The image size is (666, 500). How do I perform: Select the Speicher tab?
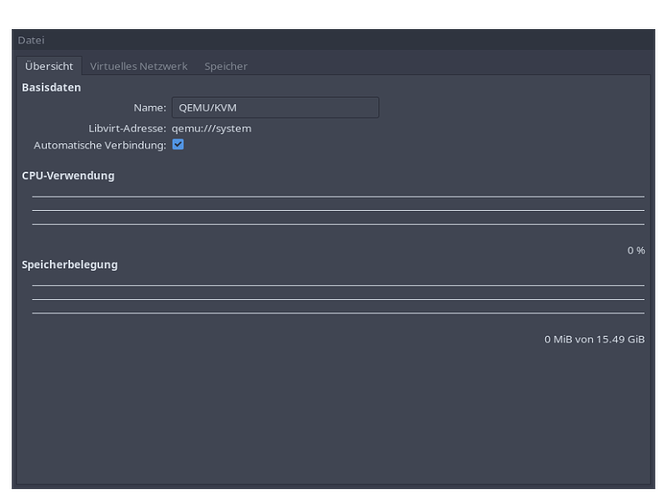226,66
